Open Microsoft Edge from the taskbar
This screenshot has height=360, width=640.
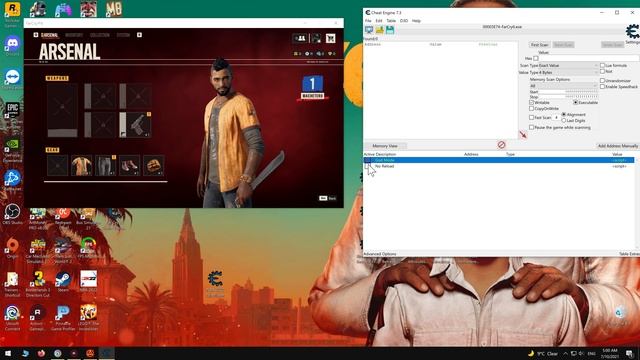[x=25, y=353]
